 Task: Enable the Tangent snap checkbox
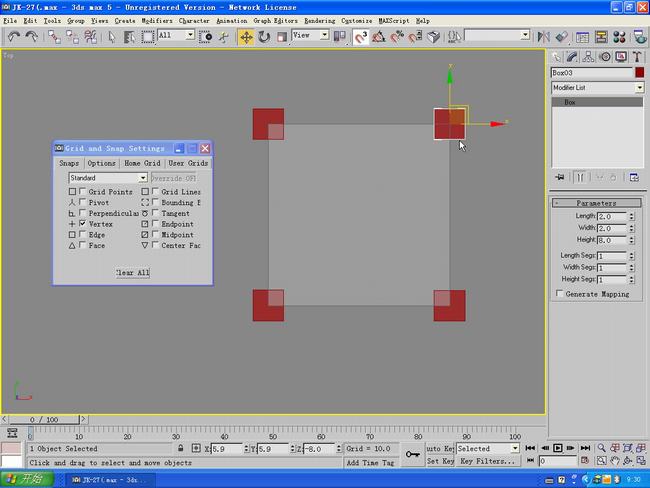point(155,213)
